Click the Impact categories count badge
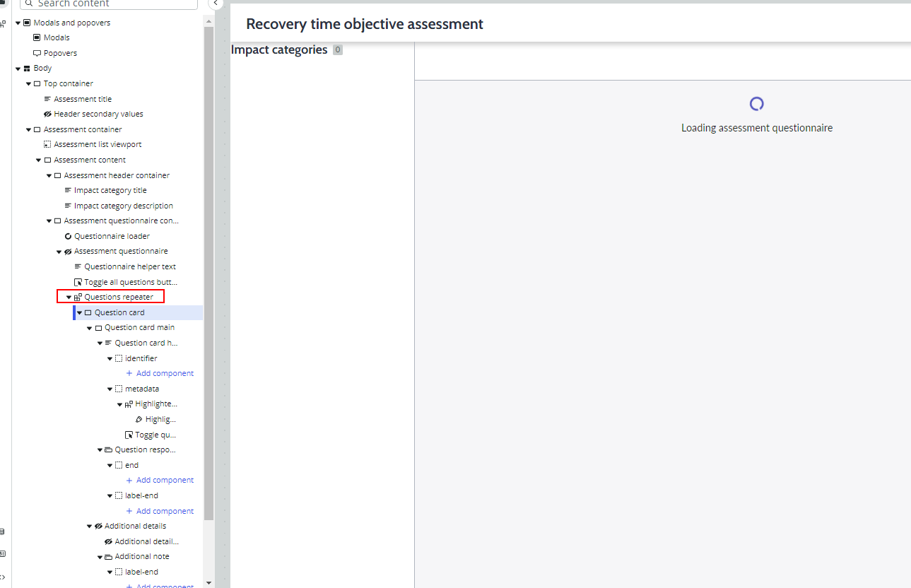The height and width of the screenshot is (588, 911). [x=338, y=50]
